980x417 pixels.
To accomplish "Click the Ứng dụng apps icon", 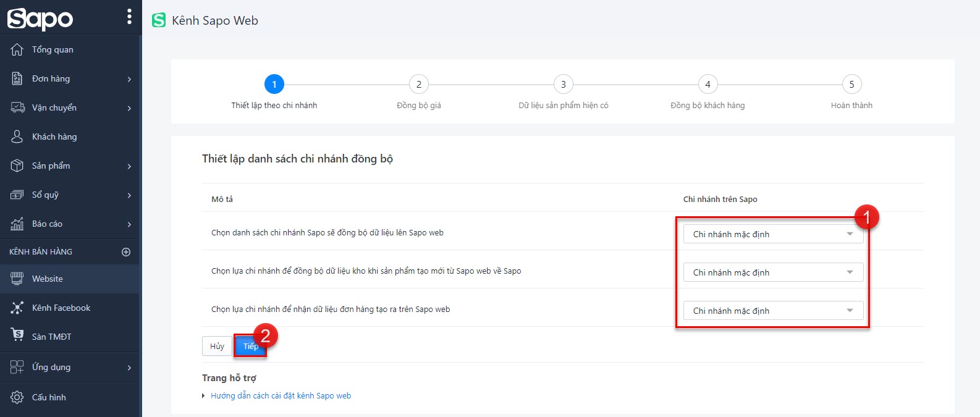I will pyautogui.click(x=17, y=367).
